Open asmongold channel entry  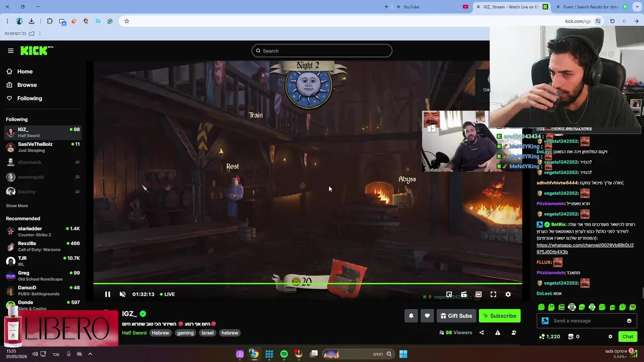(x=43, y=177)
